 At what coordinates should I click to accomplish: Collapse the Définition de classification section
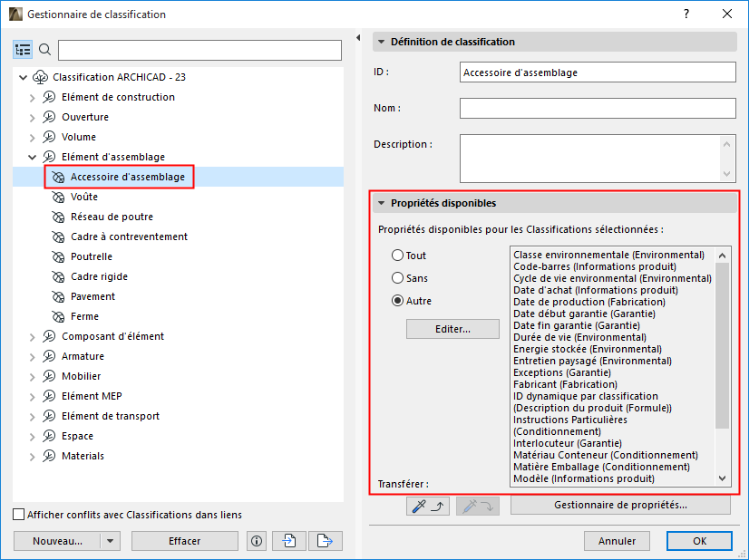pyautogui.click(x=381, y=42)
